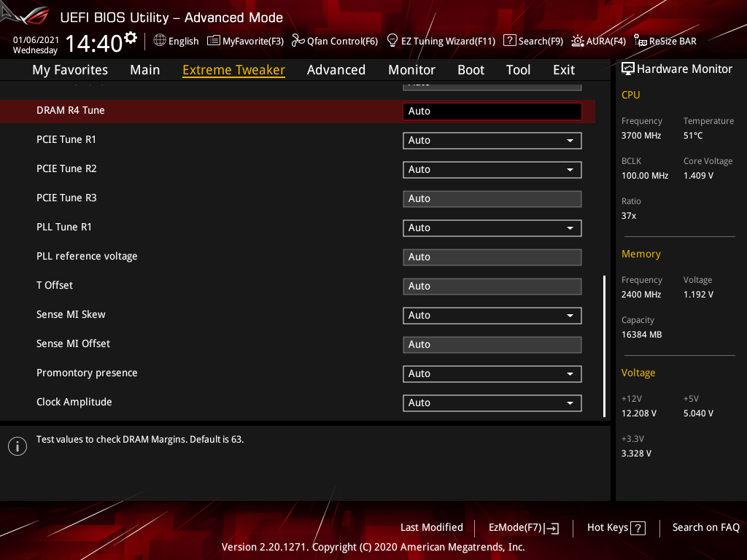
Task: Click the English language globe icon
Action: (160, 40)
